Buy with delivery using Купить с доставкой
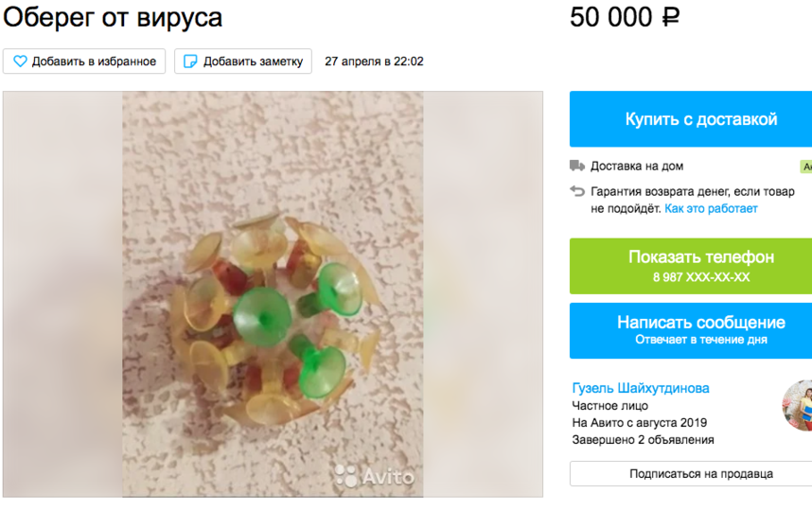Screen dimensions: 812x511 691,119
